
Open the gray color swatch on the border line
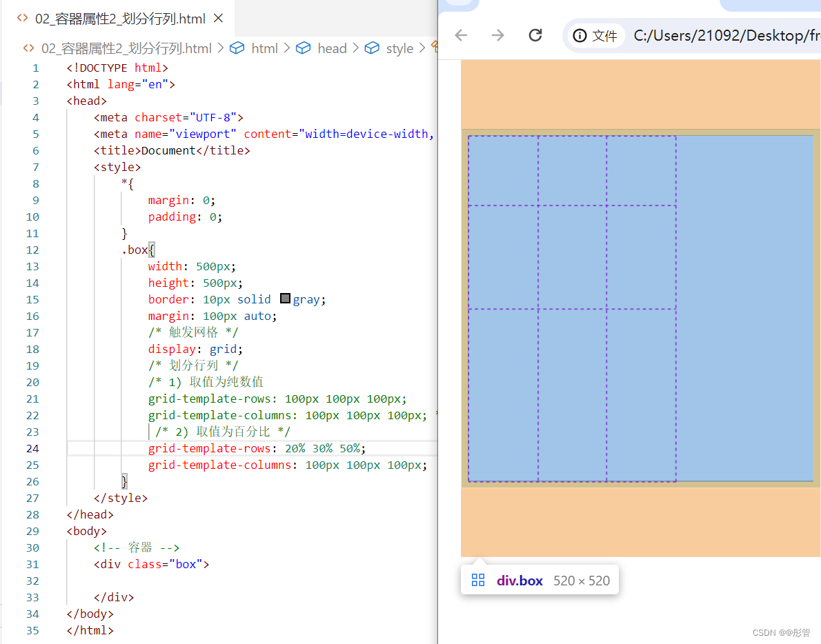coord(285,298)
